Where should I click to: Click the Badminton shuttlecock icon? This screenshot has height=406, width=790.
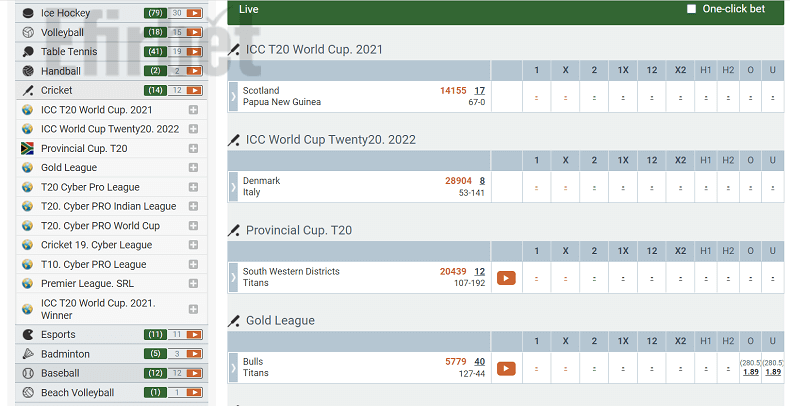click(28, 354)
